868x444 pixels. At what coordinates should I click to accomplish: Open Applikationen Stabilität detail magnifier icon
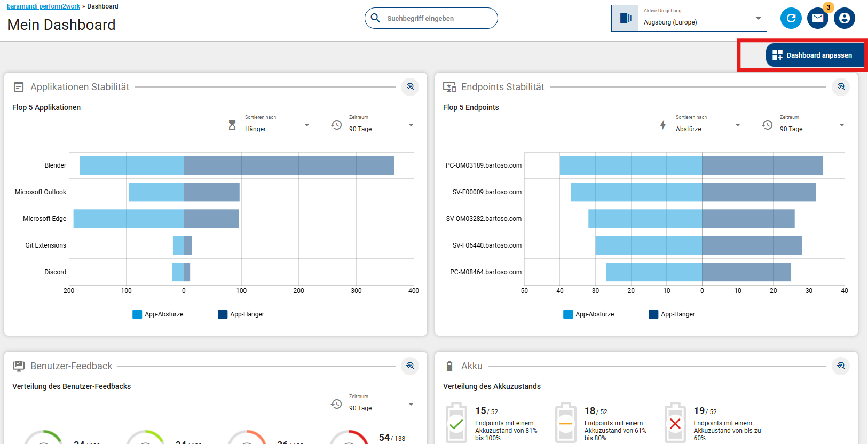[410, 86]
